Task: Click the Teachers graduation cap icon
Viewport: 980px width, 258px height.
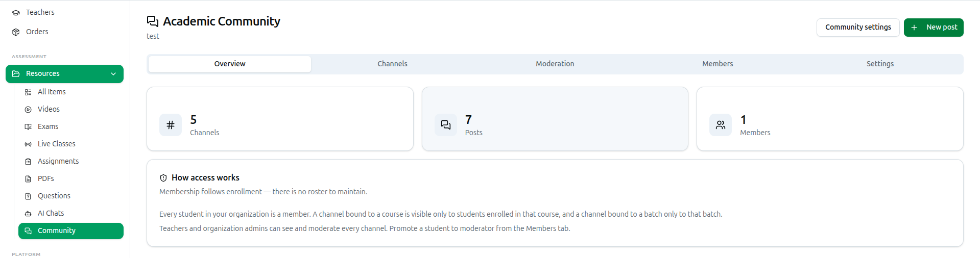Action: 16,13
